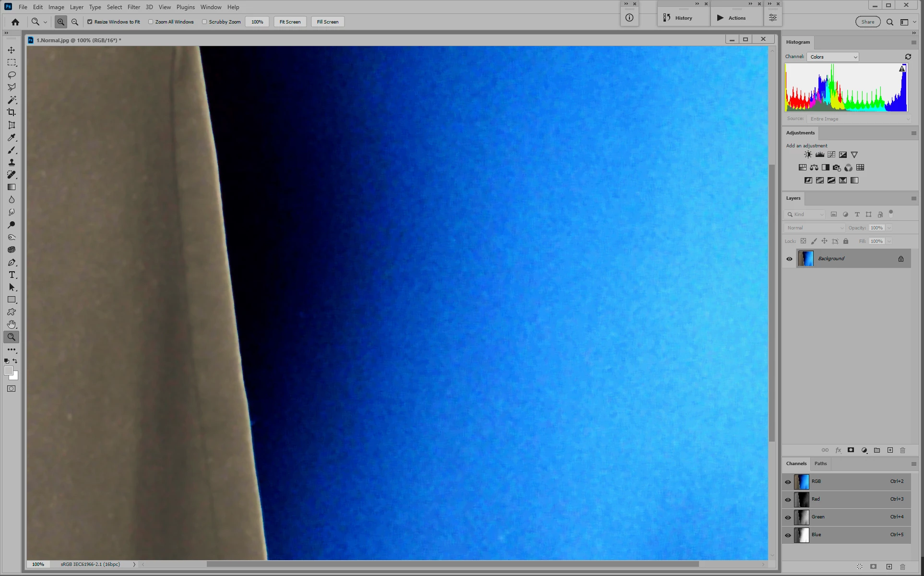Disable Resize Windows to Fit

tap(90, 22)
